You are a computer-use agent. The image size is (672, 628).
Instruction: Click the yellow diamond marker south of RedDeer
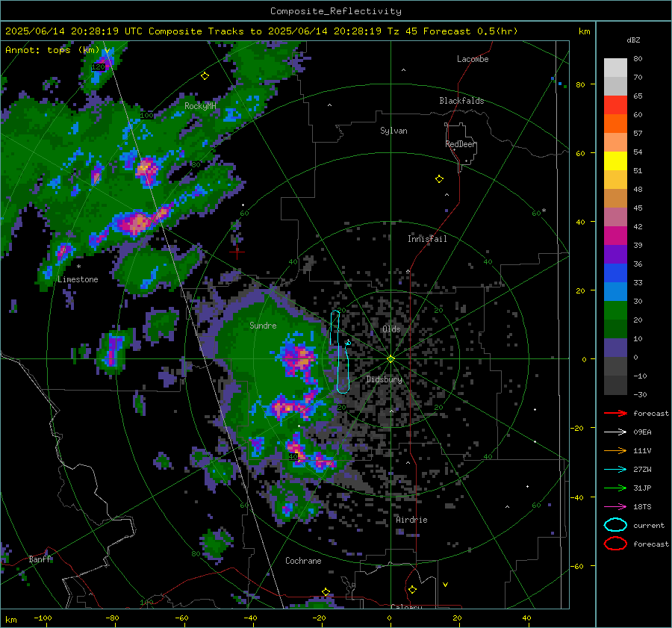(439, 178)
